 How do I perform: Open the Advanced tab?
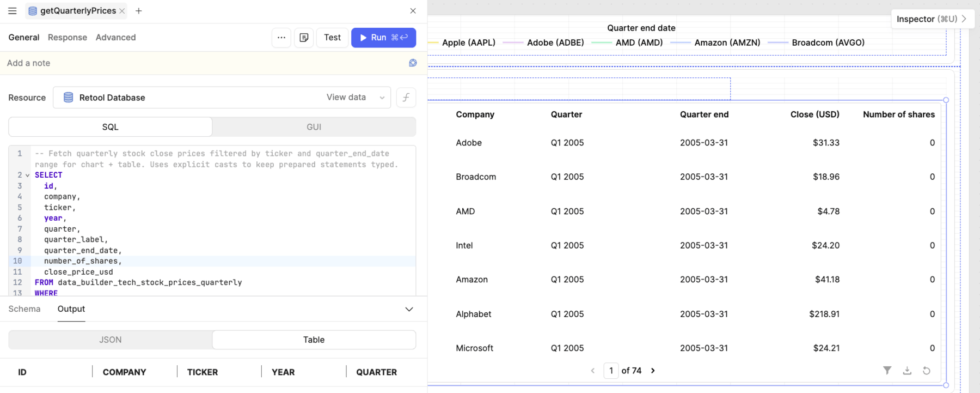click(115, 38)
